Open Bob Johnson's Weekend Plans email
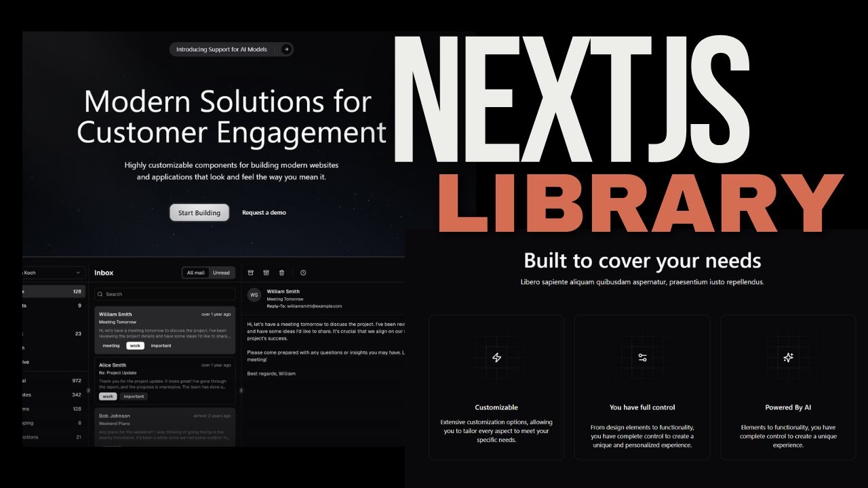868x488 pixels. point(165,427)
